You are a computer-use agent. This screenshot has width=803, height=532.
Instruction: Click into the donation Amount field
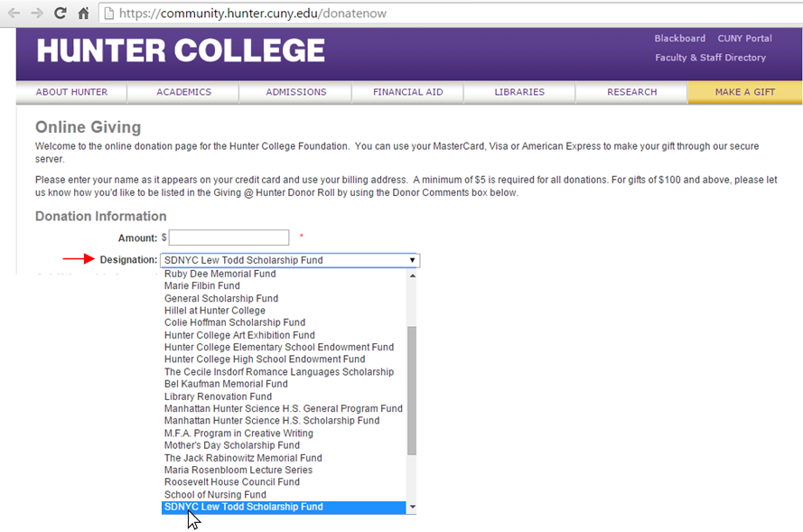[x=229, y=238]
